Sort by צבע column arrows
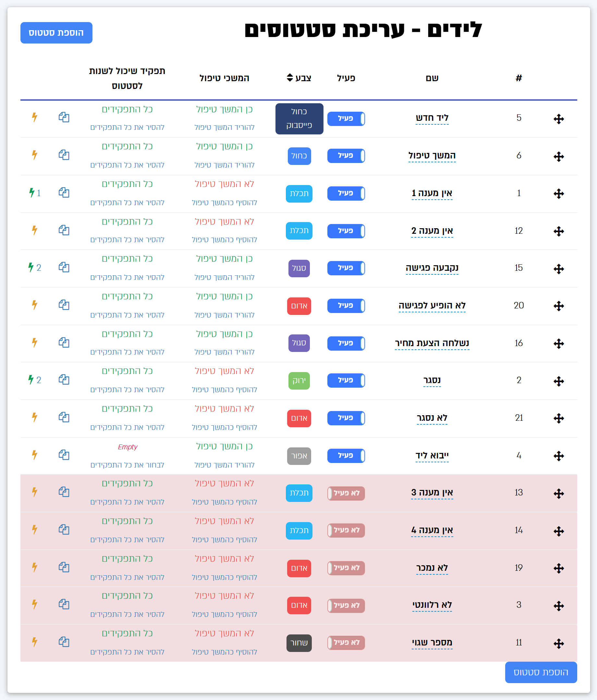Screen dimensions: 597x700 (290, 78)
